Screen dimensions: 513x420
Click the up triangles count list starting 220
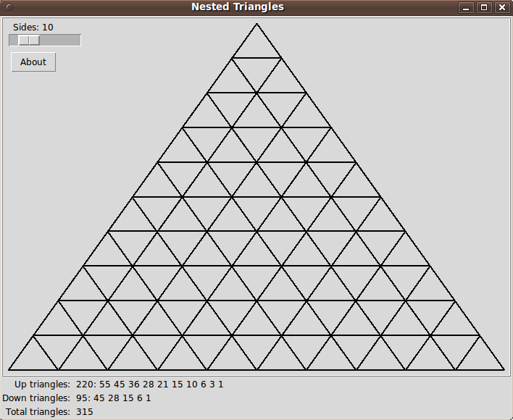(150, 385)
